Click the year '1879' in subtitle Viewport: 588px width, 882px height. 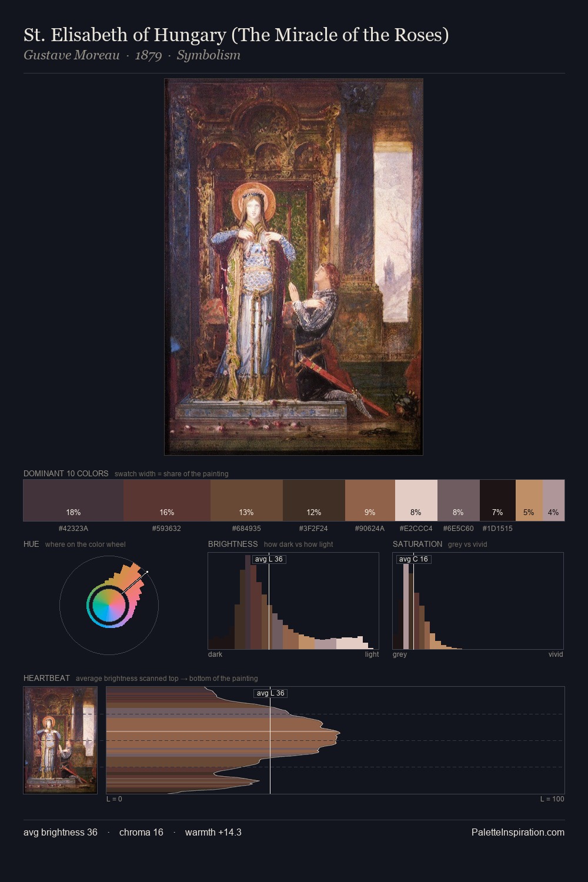pyautogui.click(x=148, y=55)
